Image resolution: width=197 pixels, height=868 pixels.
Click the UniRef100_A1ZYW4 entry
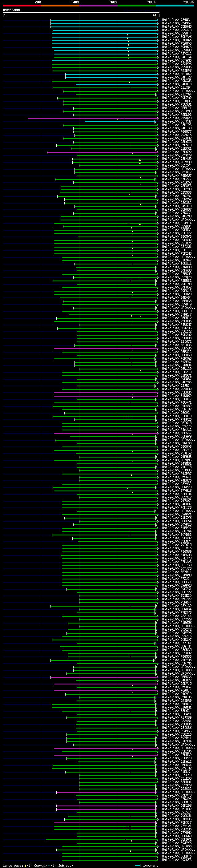(176, 94)
